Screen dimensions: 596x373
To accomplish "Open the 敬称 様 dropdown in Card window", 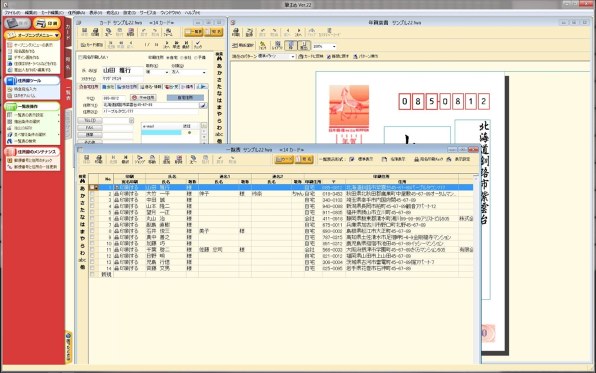I will coord(166,72).
